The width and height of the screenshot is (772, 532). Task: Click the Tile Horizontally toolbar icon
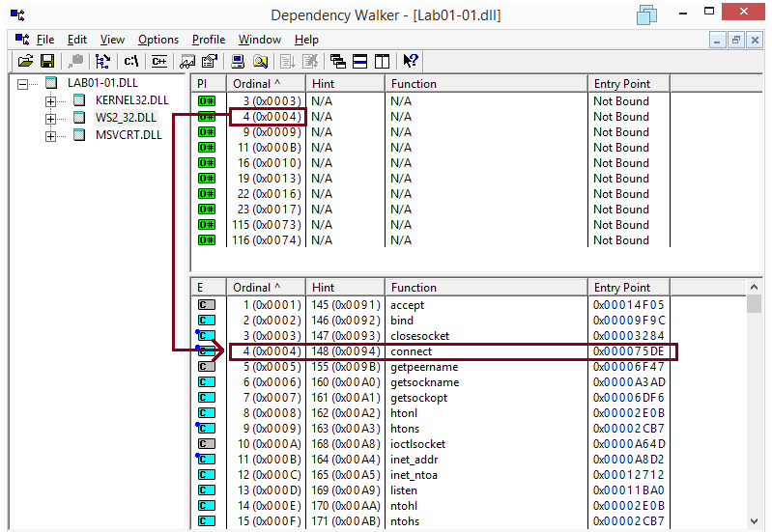click(x=359, y=61)
